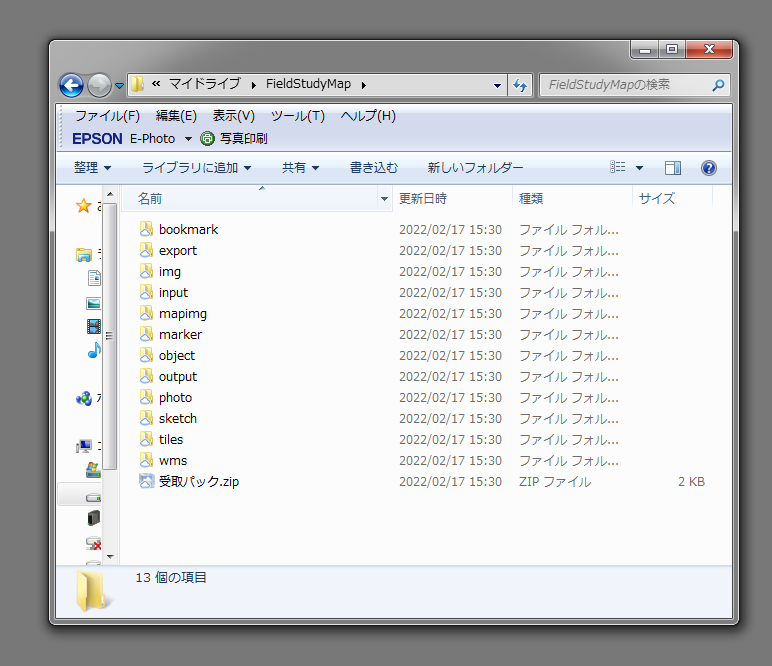Open the ツール(T) menu
The image size is (772, 666).
point(297,116)
